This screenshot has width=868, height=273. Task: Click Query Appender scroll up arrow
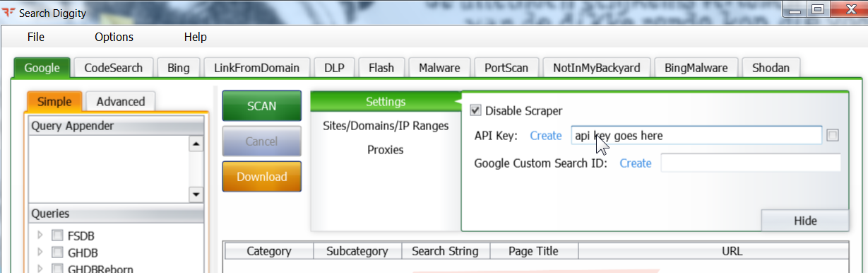pos(196,144)
